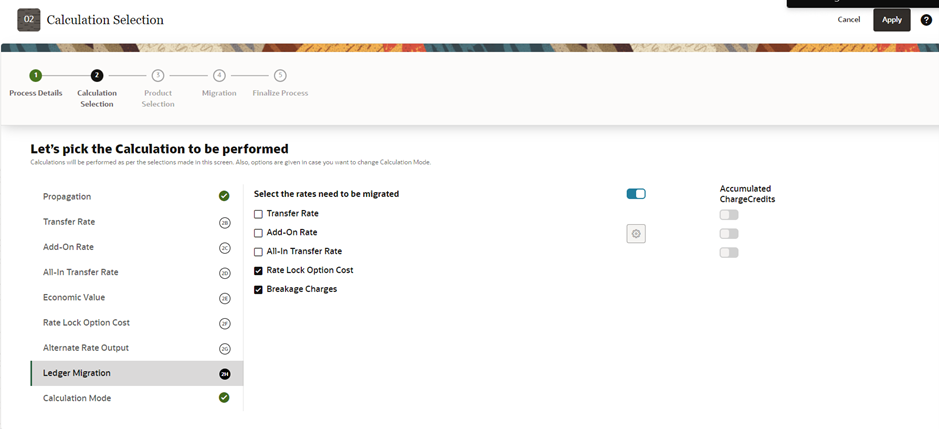939x429 pixels.
Task: Open the help question mark icon
Action: tap(926, 20)
